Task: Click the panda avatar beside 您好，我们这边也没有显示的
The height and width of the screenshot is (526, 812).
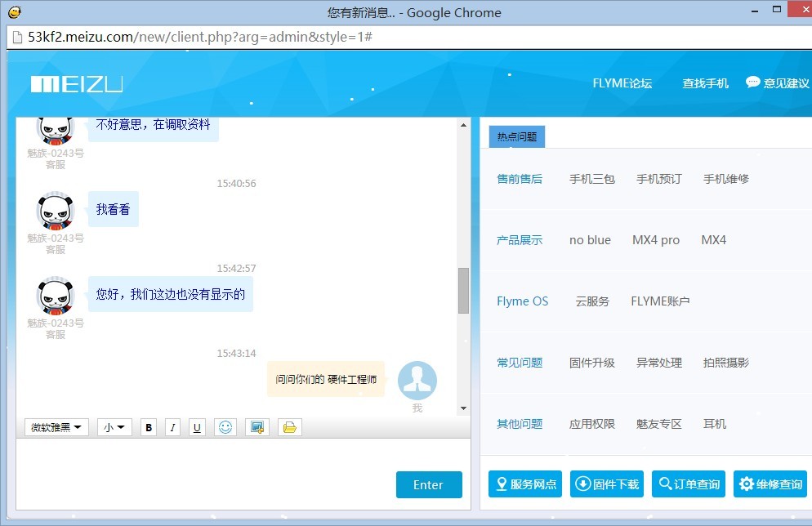Action: (56, 296)
